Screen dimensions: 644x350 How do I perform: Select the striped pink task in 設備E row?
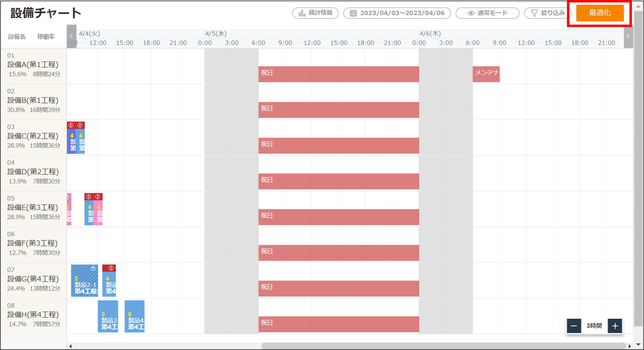69,209
